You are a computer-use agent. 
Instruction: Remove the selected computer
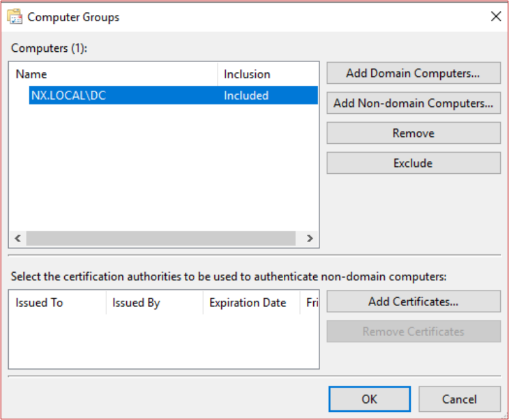[413, 133]
